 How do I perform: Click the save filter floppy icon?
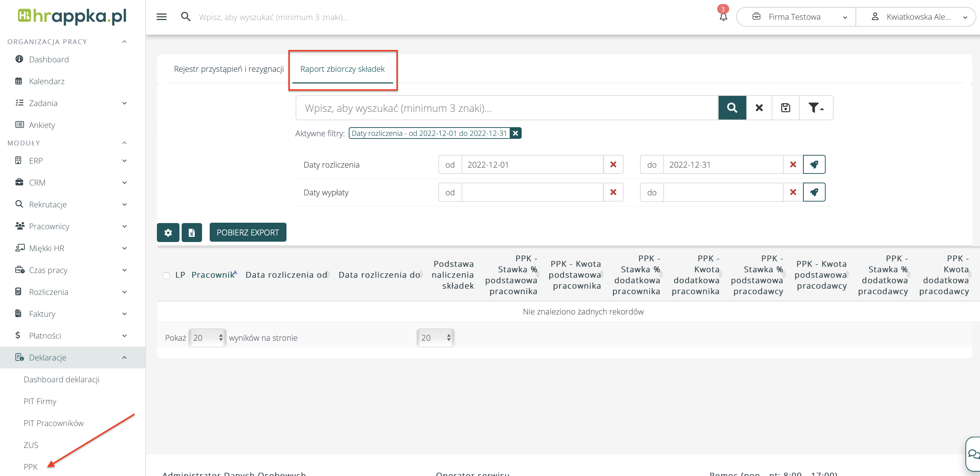[785, 108]
